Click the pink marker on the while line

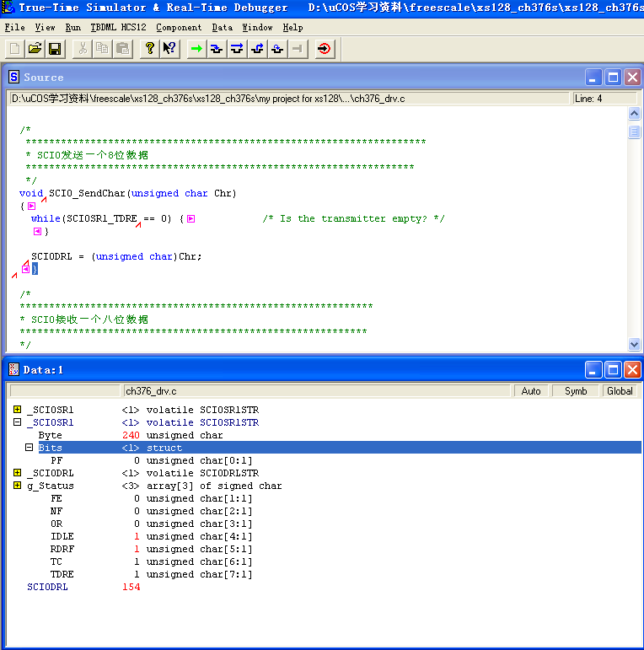pyautogui.click(x=191, y=218)
